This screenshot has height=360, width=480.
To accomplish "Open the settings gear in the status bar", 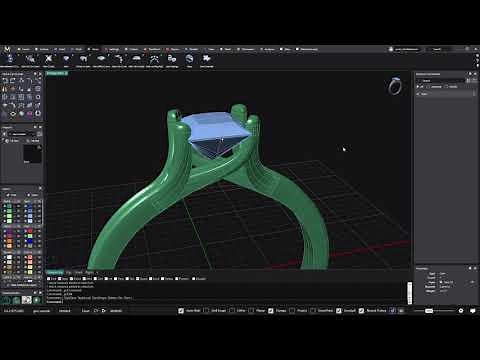I will coord(461,310).
